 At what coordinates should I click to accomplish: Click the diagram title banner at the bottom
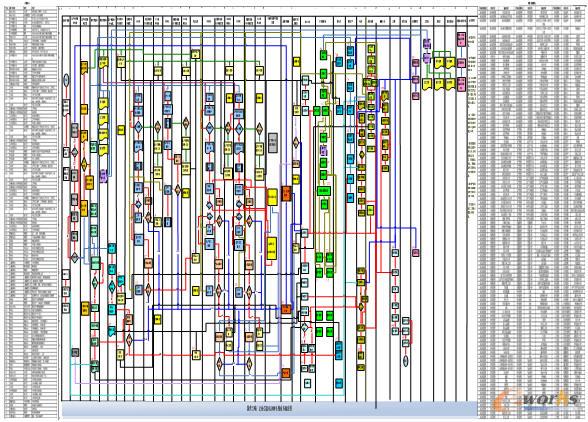click(x=270, y=408)
